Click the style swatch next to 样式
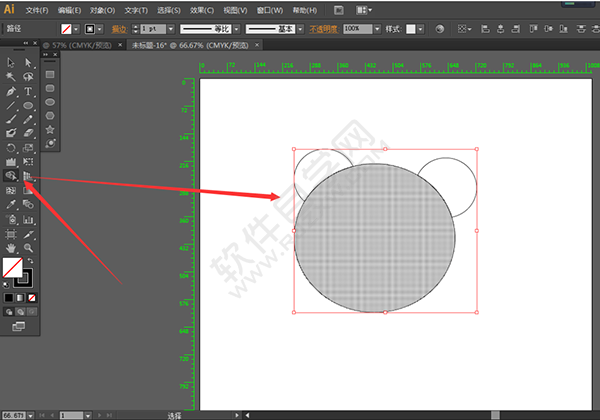 tap(411, 30)
